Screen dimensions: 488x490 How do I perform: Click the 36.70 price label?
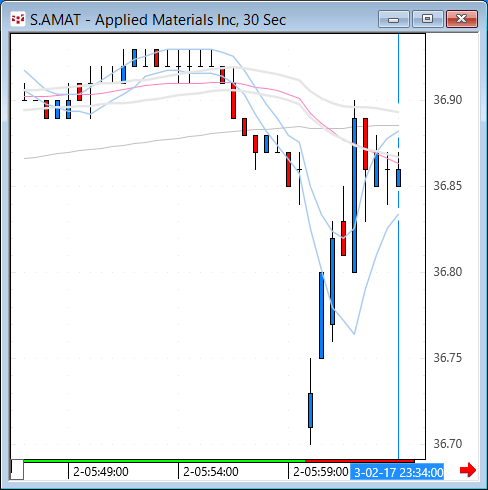coord(448,444)
